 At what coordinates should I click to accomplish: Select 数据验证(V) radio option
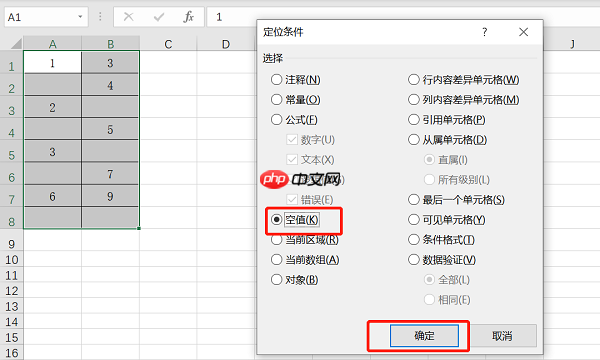pyautogui.click(x=442, y=260)
